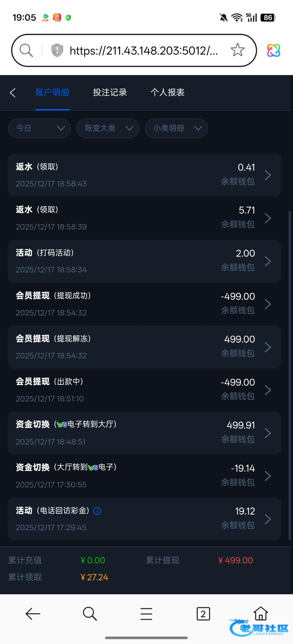Switch to the 投注记录 tab
Viewport: 293px width, 644px height.
coord(110,93)
